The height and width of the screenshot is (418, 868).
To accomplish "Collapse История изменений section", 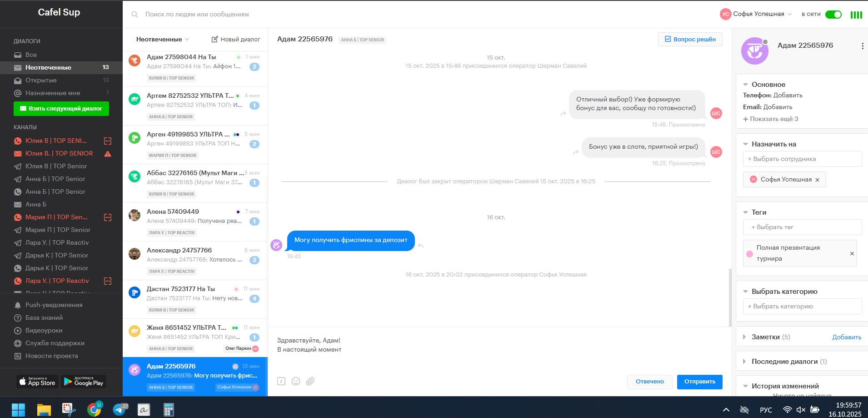I will click(x=745, y=386).
